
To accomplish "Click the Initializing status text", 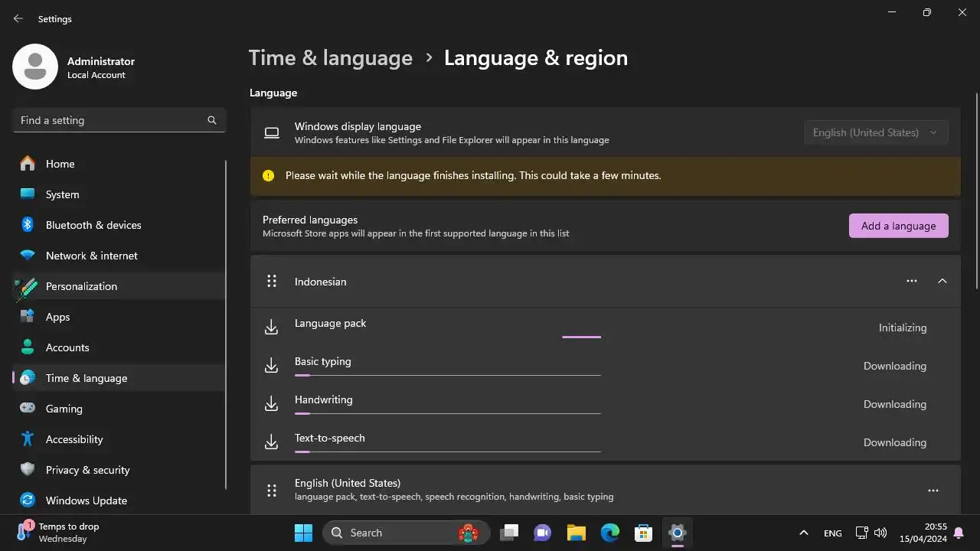I will click(903, 328).
